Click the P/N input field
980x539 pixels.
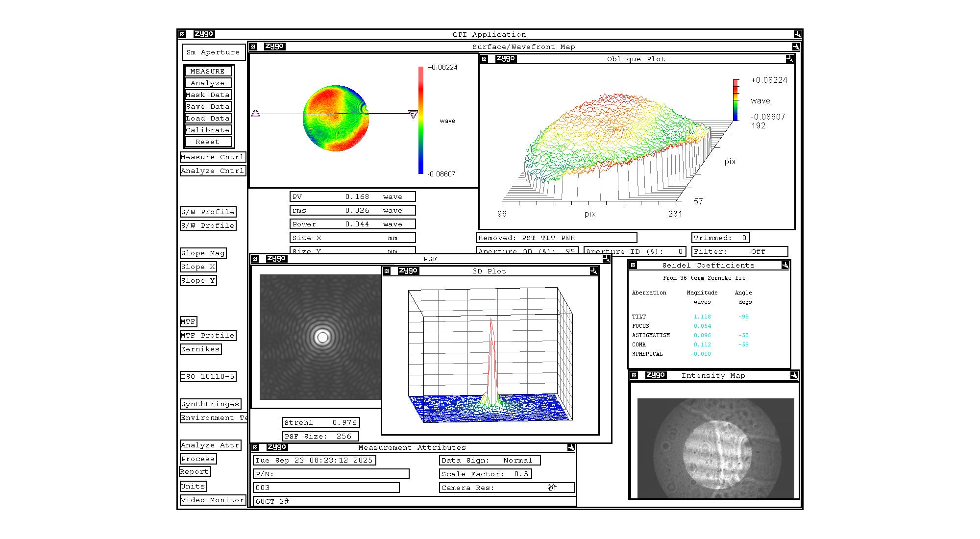[x=331, y=474]
